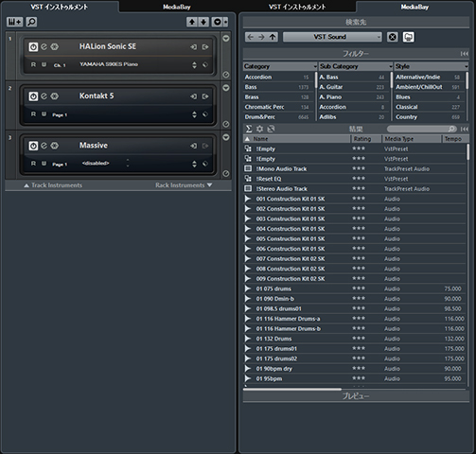Click the results sigma filter icon
The height and width of the screenshot is (454, 476).
click(249, 129)
